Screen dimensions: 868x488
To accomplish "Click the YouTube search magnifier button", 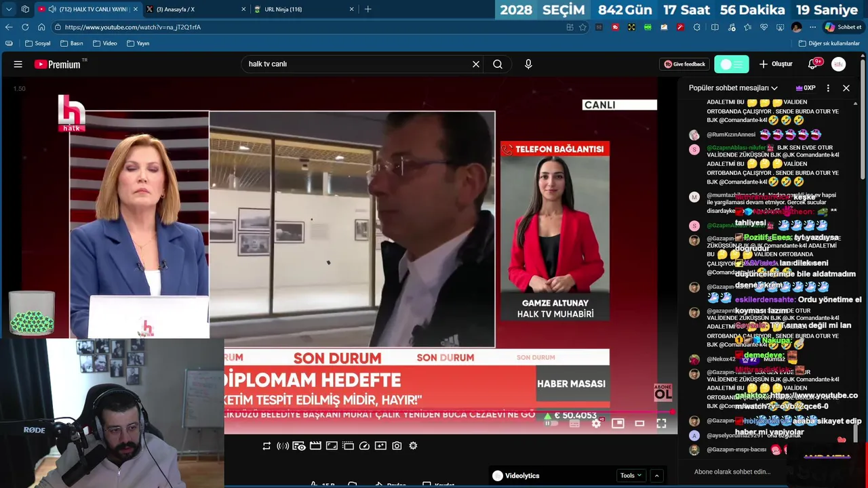I will [x=498, y=64].
